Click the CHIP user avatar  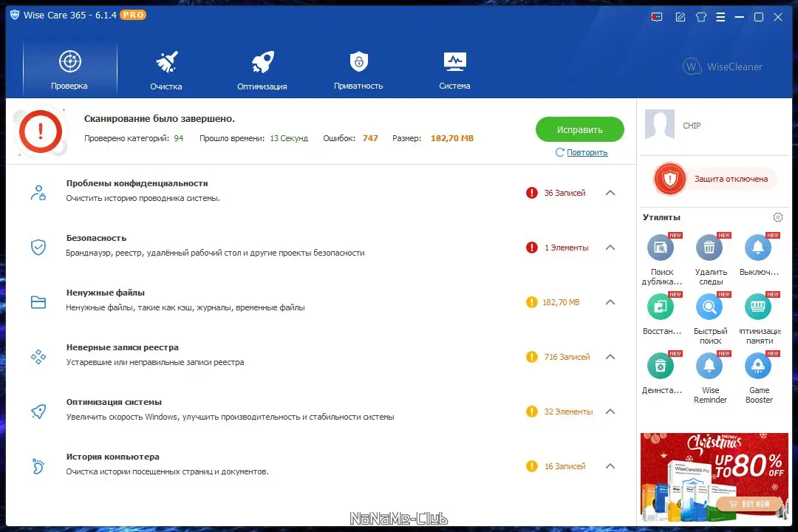click(660, 124)
